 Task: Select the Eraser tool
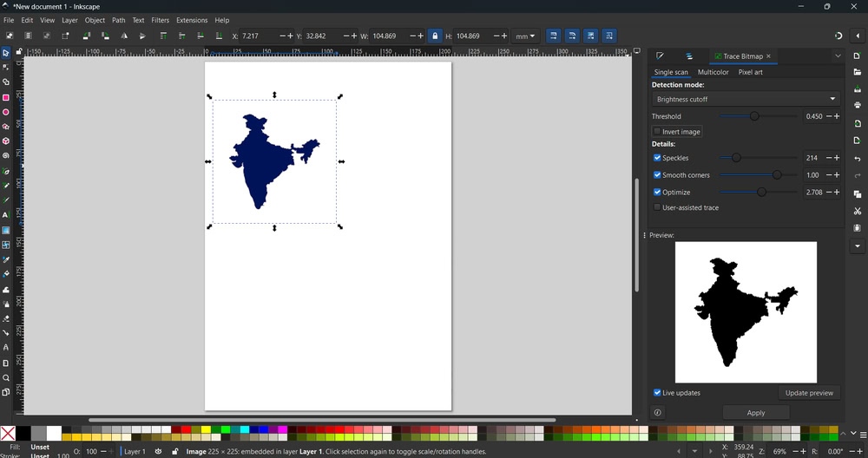pos(5,318)
